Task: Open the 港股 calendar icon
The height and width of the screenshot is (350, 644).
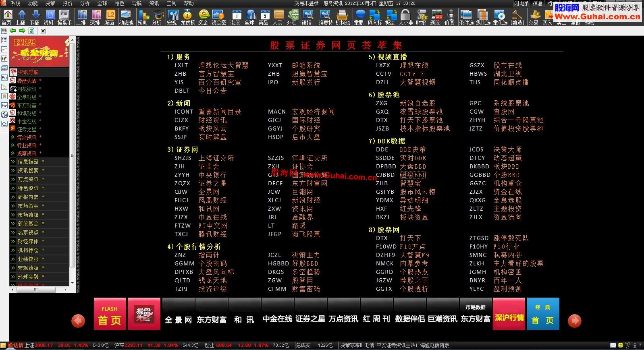Action: coord(235,17)
